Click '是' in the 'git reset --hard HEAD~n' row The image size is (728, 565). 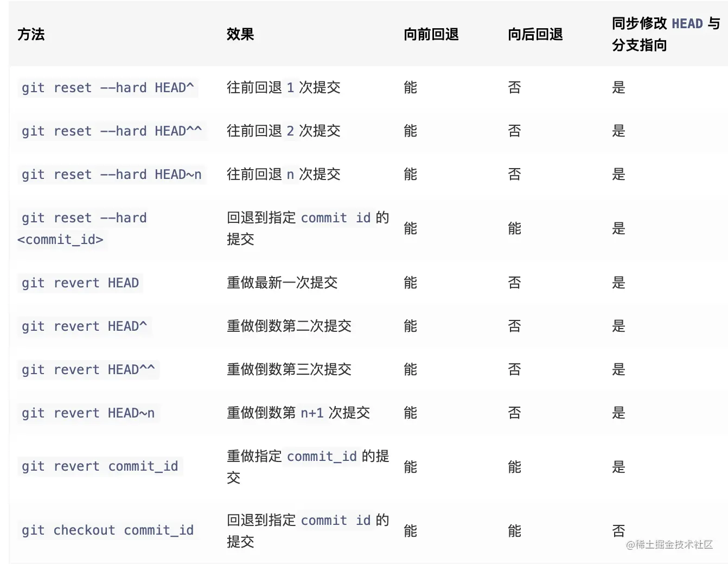click(618, 174)
